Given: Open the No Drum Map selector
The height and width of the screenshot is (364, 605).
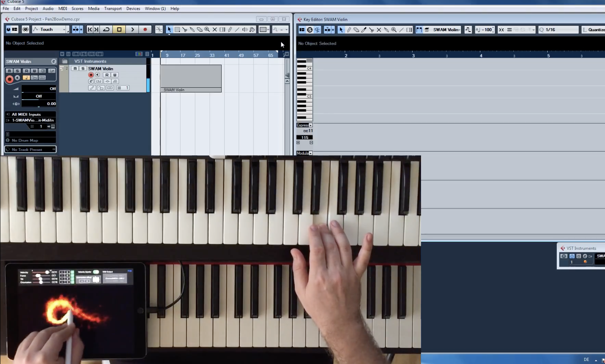Looking at the screenshot, I should (x=31, y=140).
